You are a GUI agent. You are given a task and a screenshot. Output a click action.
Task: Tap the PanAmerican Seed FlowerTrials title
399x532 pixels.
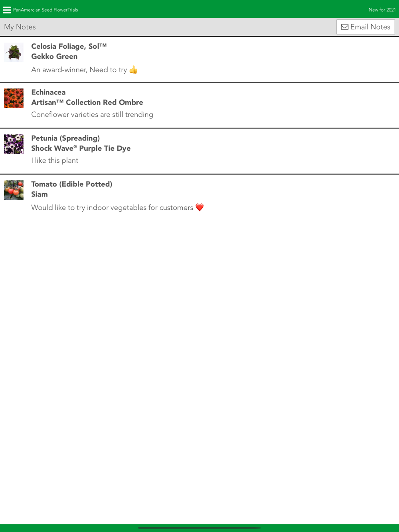point(45,10)
